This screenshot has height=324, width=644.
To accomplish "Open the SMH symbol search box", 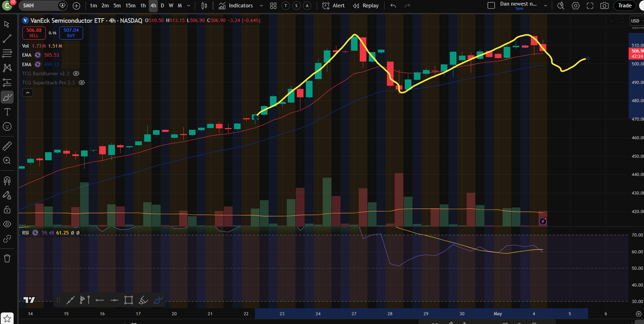I will [42, 5].
